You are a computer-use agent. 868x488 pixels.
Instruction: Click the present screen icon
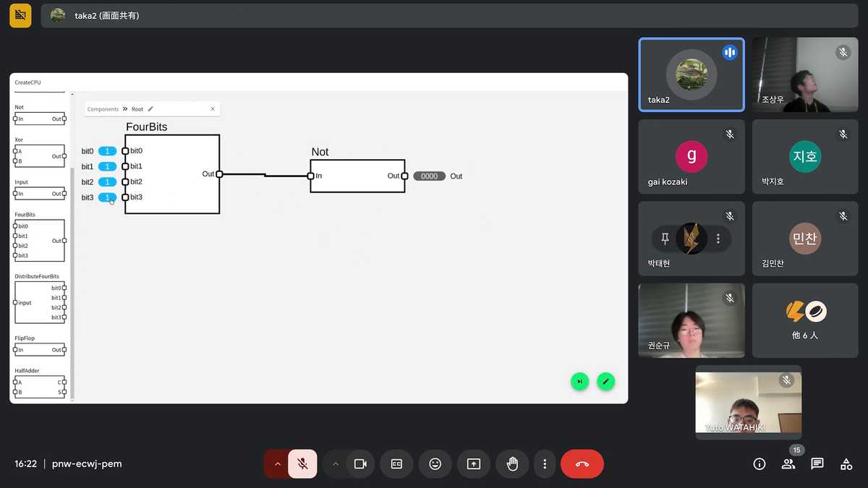(x=474, y=464)
